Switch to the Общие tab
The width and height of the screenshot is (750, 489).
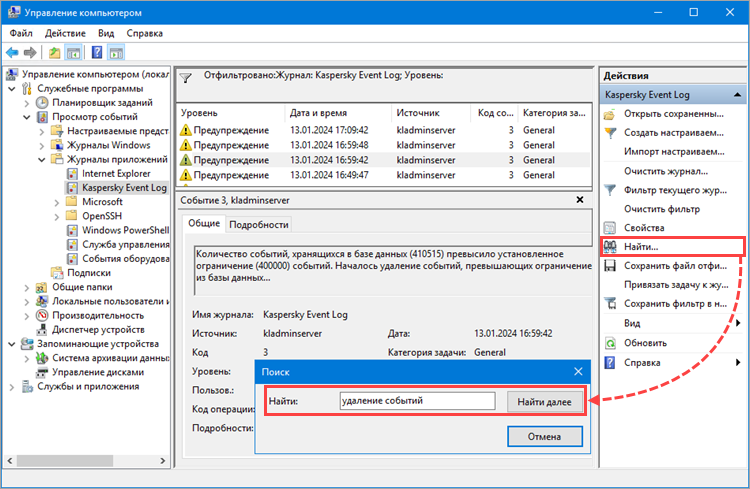[x=204, y=223]
